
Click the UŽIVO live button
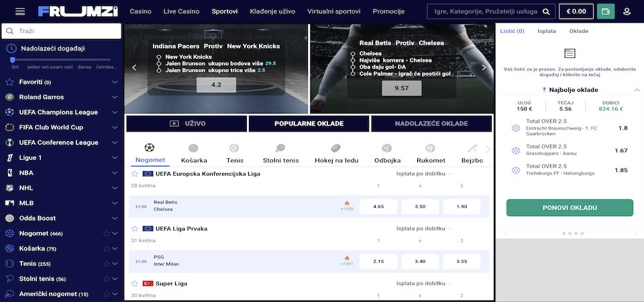tap(187, 123)
